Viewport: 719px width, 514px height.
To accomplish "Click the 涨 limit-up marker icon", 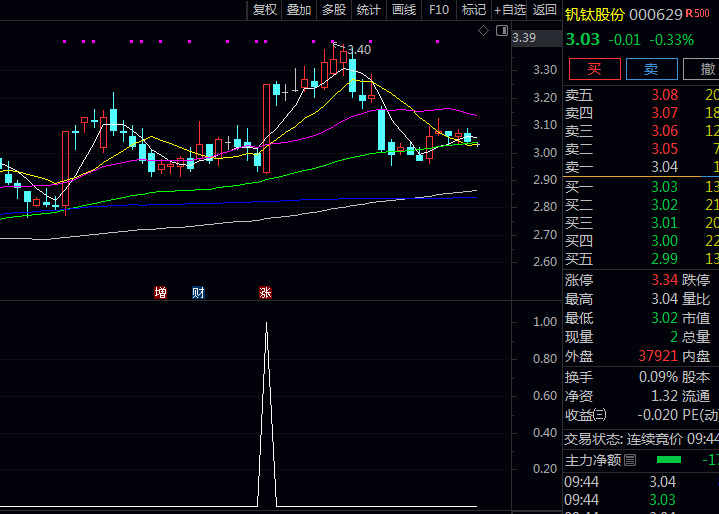I will click(265, 293).
